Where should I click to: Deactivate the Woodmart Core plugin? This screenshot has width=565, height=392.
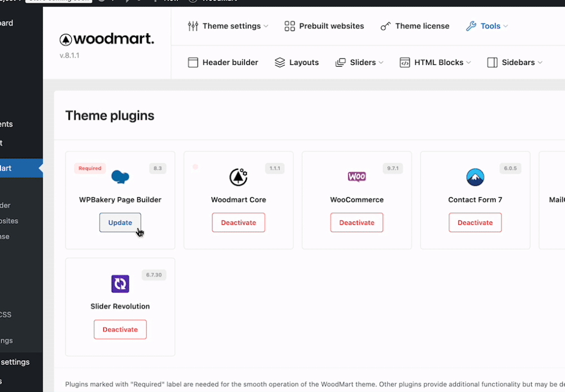(238, 223)
